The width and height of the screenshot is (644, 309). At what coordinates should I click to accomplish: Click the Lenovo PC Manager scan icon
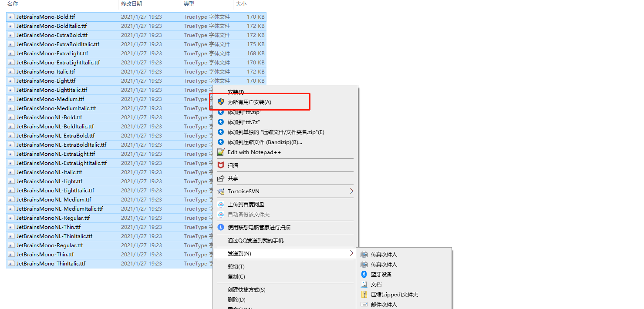(221, 227)
